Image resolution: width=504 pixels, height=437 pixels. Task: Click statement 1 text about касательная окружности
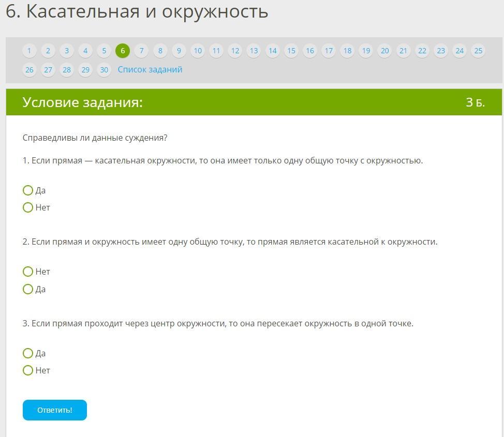tap(223, 160)
